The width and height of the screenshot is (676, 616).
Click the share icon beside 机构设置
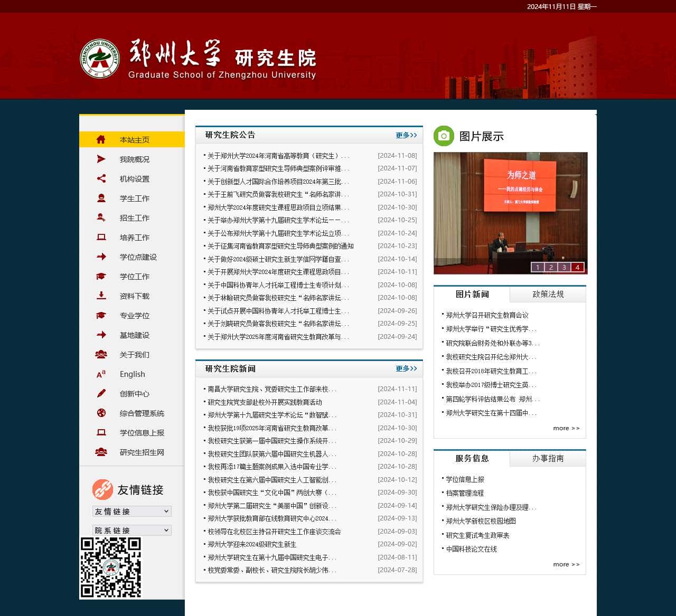click(x=101, y=178)
